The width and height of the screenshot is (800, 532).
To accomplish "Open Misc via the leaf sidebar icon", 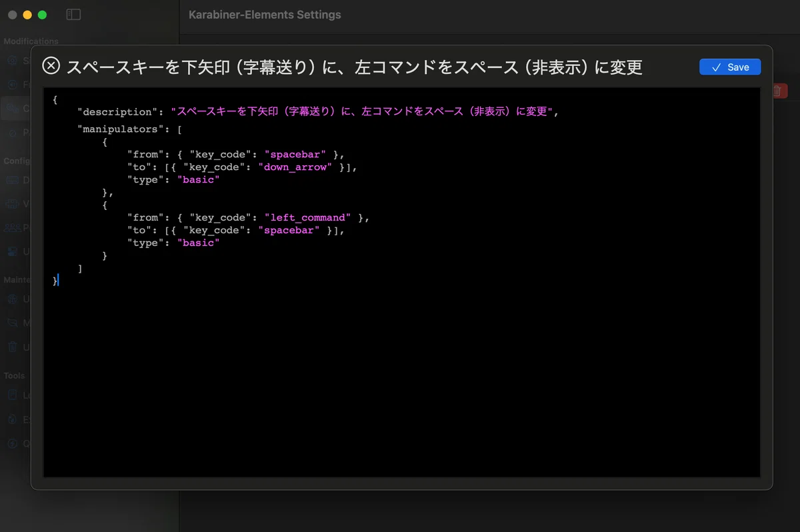I will tap(13, 323).
